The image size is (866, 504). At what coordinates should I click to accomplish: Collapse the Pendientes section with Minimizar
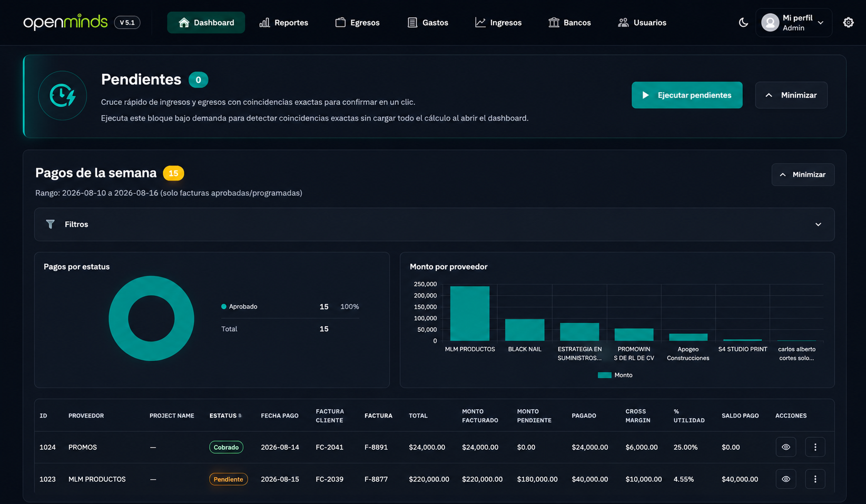(x=791, y=95)
